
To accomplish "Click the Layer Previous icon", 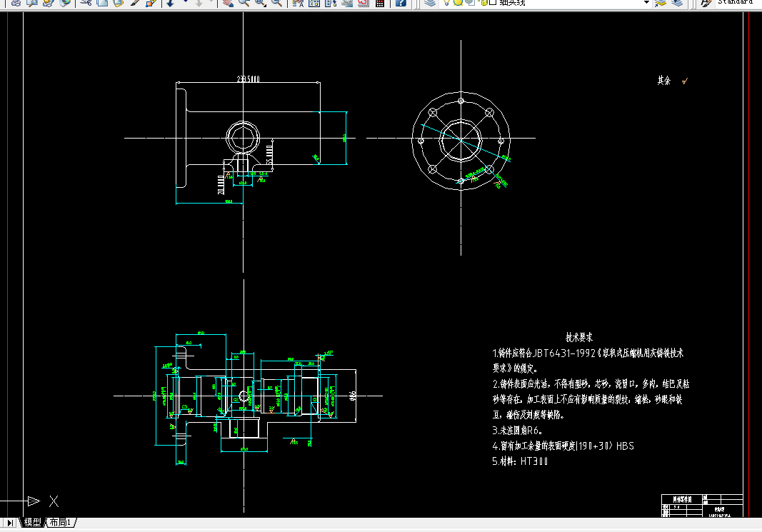I will click(x=677, y=2).
